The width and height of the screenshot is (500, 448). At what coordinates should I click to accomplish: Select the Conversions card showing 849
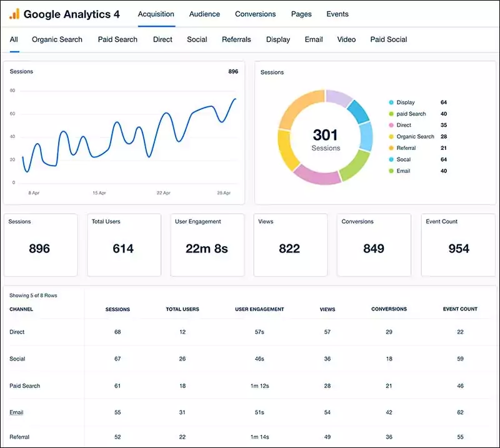(374, 244)
